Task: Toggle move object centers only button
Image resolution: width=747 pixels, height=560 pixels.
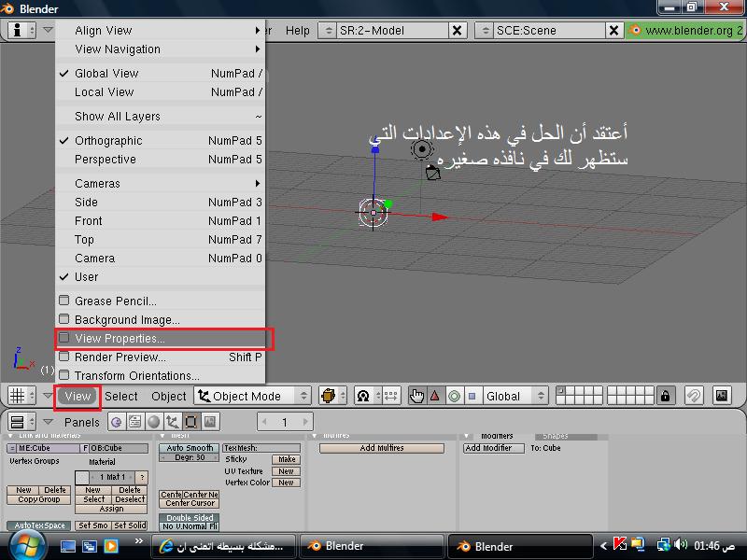Action: [390, 396]
